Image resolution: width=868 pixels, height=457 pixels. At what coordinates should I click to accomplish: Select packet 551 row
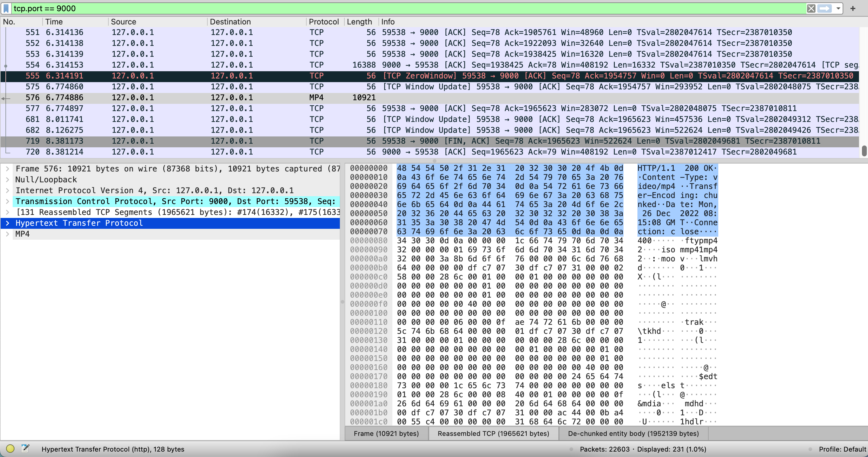429,32
